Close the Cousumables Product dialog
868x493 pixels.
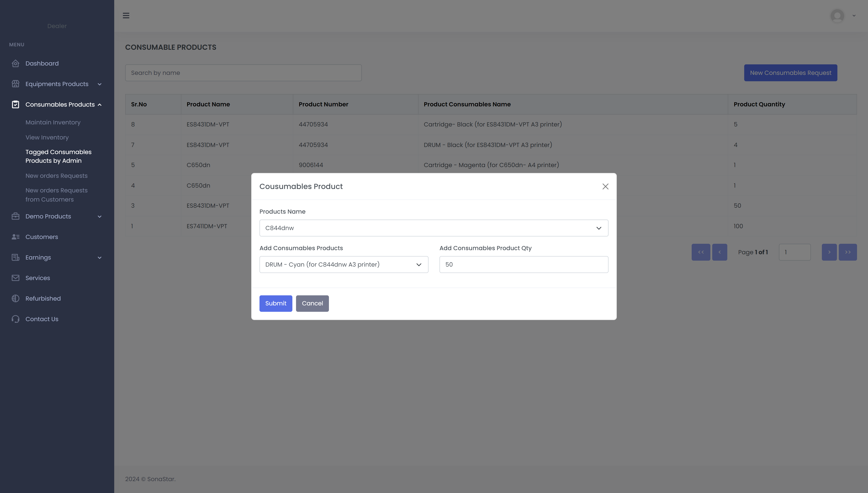tap(606, 186)
